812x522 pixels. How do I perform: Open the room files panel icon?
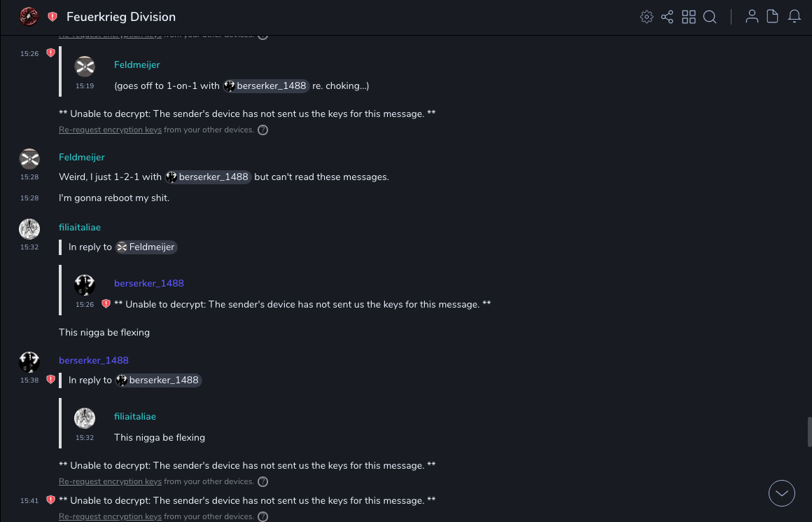click(x=773, y=17)
